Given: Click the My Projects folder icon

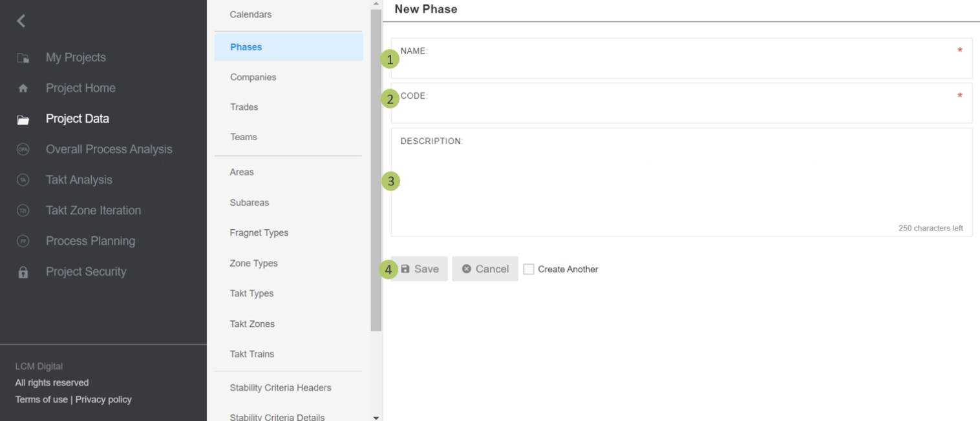Looking at the screenshot, I should pyautogui.click(x=23, y=58).
